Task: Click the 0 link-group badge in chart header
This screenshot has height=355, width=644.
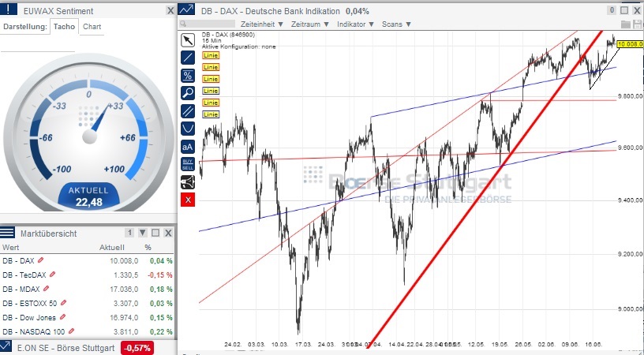Action: pyautogui.click(x=612, y=10)
